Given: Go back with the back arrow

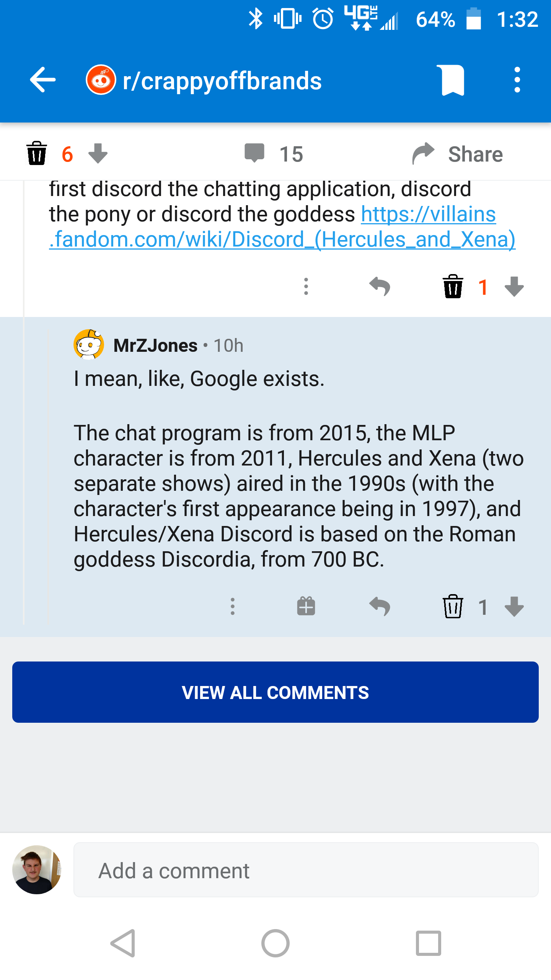Looking at the screenshot, I should coord(42,80).
